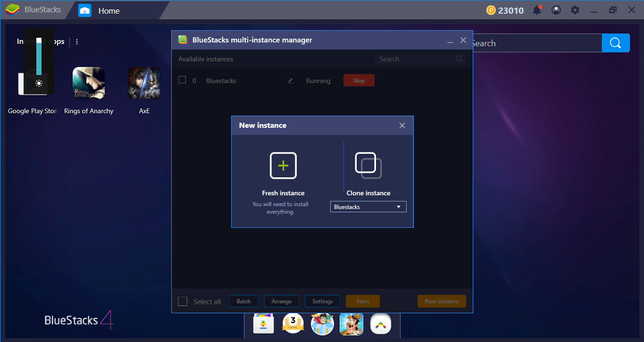Screen dimensions: 644x342
Task: Launch the AxE app
Action: click(144, 83)
